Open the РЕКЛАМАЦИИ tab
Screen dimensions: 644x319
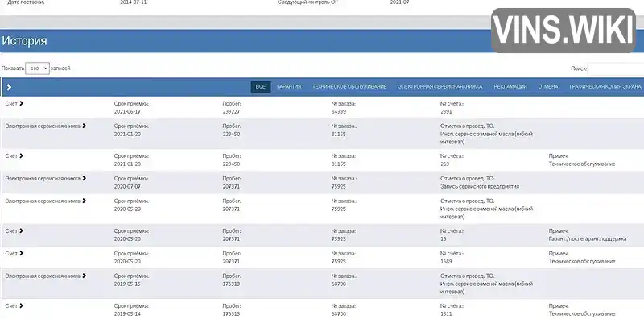coord(510,87)
